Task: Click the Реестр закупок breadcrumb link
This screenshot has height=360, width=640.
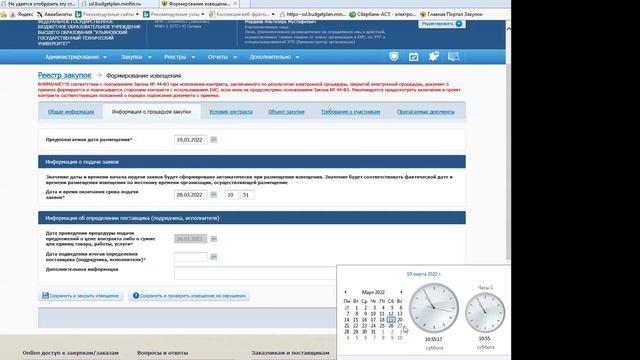Action: pos(64,75)
